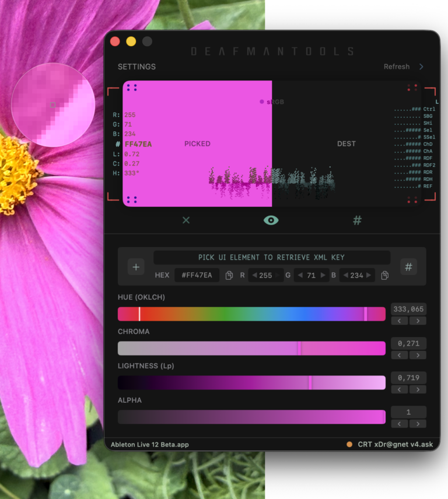The height and width of the screenshot is (499, 448).
Task: Increase lightness with the right chevron
Action: (x=418, y=389)
